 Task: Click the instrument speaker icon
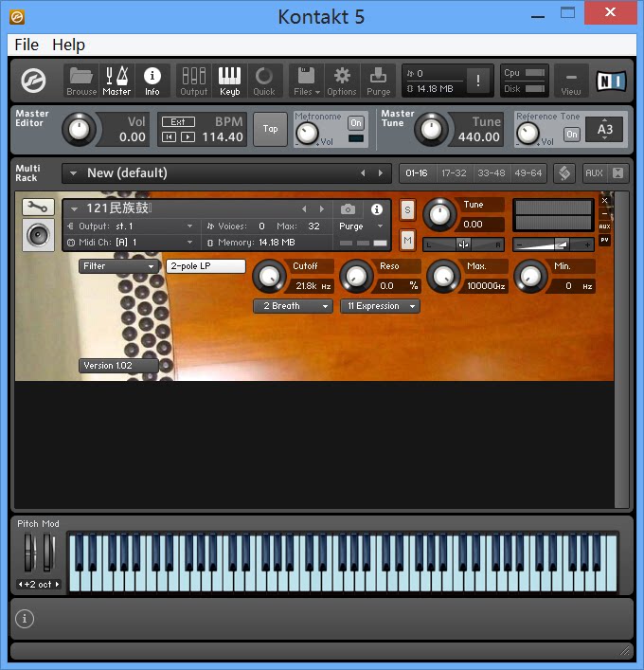pyautogui.click(x=39, y=235)
